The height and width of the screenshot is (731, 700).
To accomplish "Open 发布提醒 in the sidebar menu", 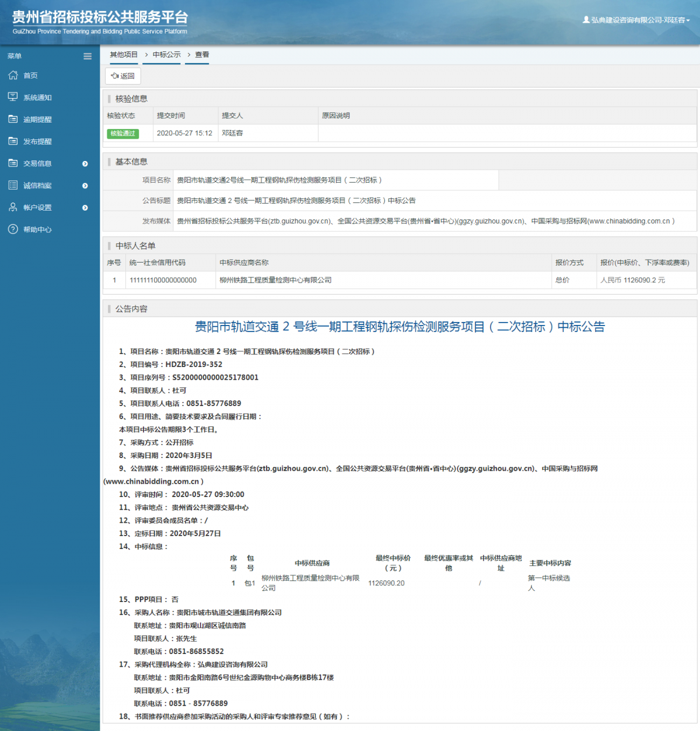I will tap(37, 142).
